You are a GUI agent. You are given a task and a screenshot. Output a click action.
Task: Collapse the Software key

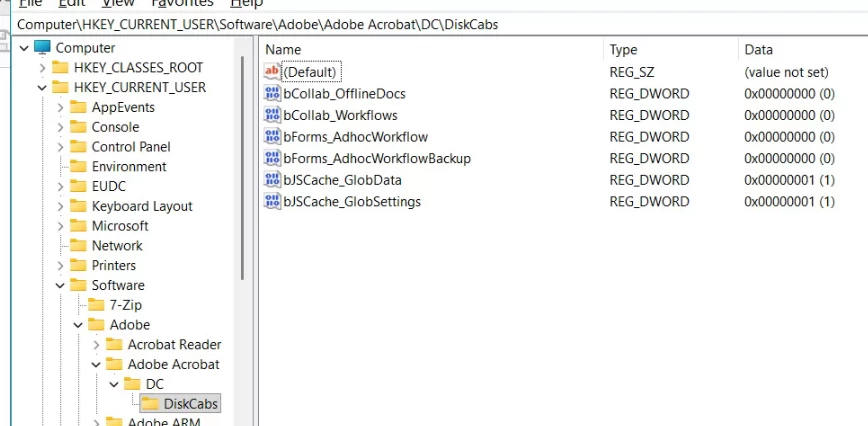[60, 285]
